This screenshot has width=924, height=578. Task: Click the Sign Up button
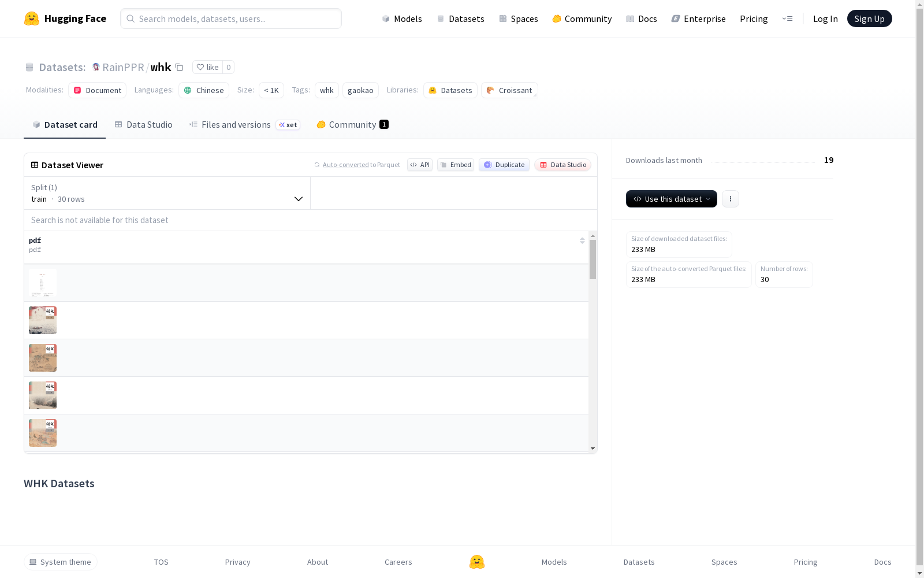869,18
